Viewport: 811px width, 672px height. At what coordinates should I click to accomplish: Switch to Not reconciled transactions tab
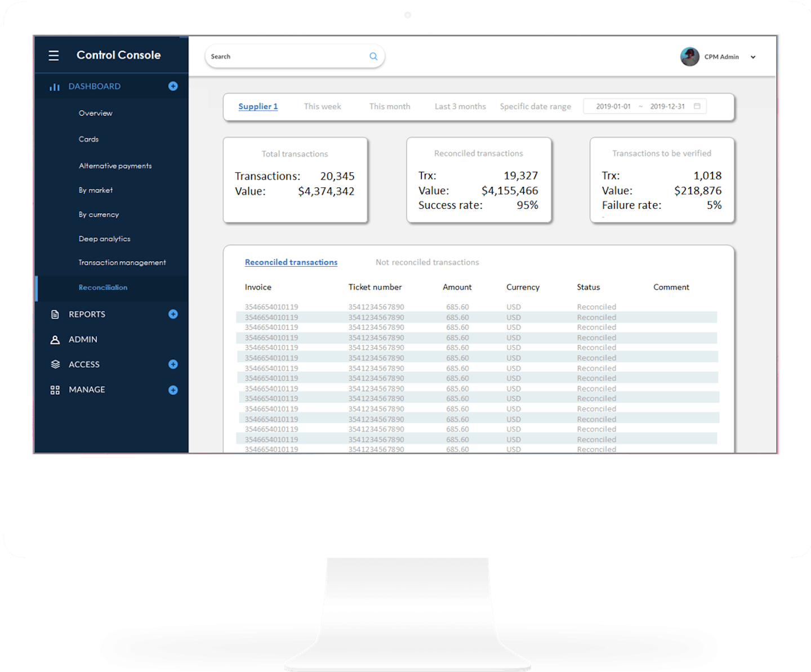[427, 262]
